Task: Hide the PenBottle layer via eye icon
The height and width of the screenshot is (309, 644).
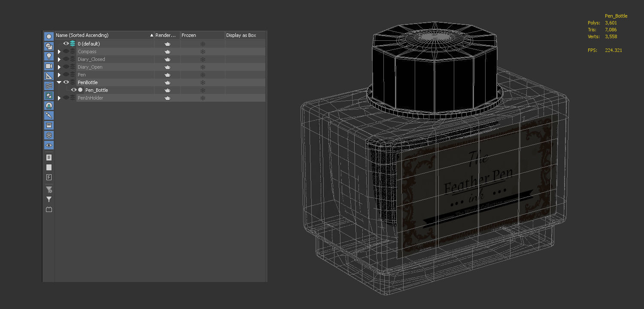Action: [x=66, y=82]
